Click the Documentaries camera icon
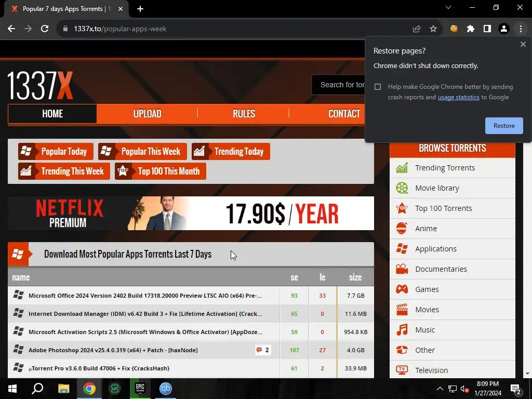 pos(402,269)
